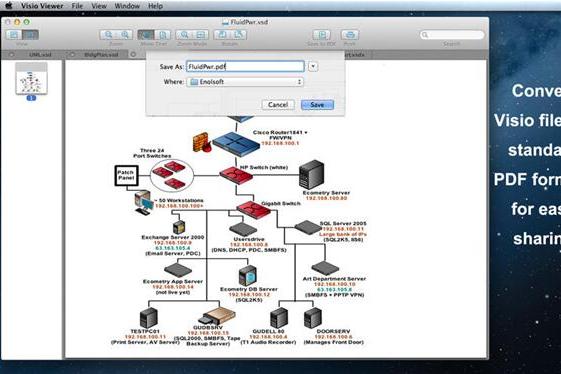Click the Zoom in magnifier icon

click(125, 35)
